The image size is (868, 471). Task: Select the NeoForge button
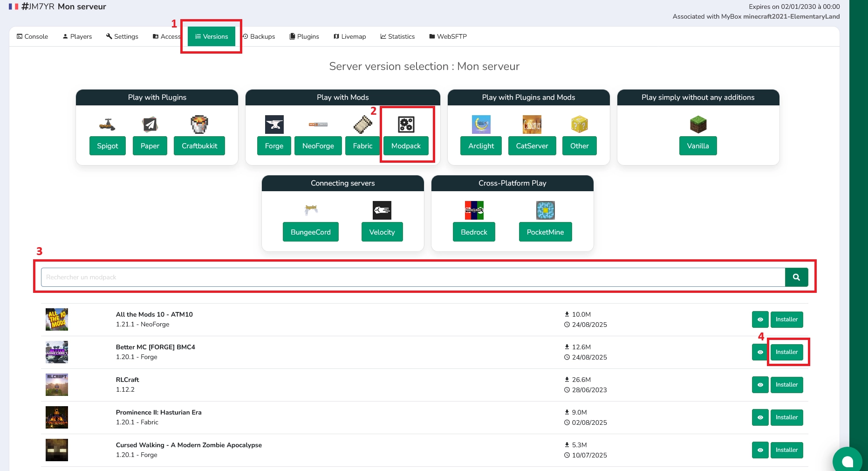pyautogui.click(x=318, y=146)
